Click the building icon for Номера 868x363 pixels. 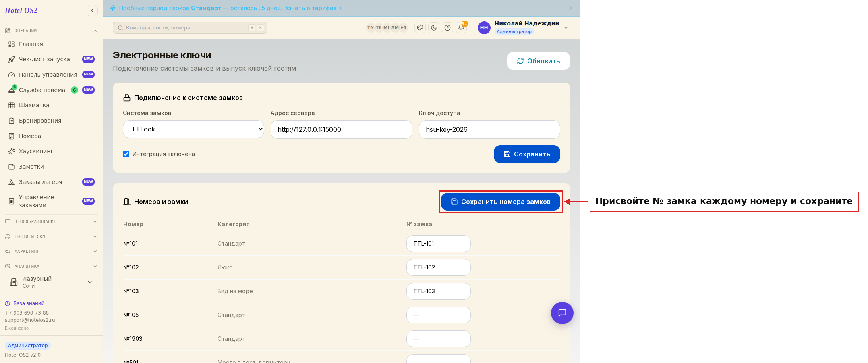tap(12, 136)
